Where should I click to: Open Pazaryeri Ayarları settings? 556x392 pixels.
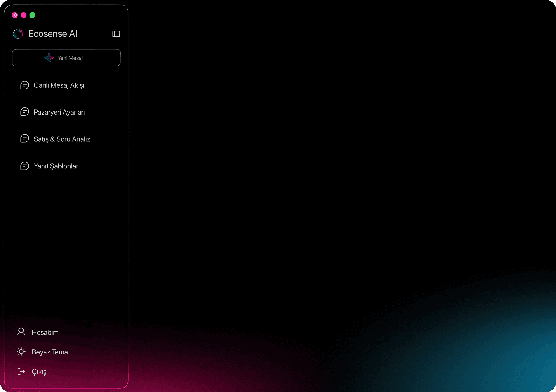(59, 112)
